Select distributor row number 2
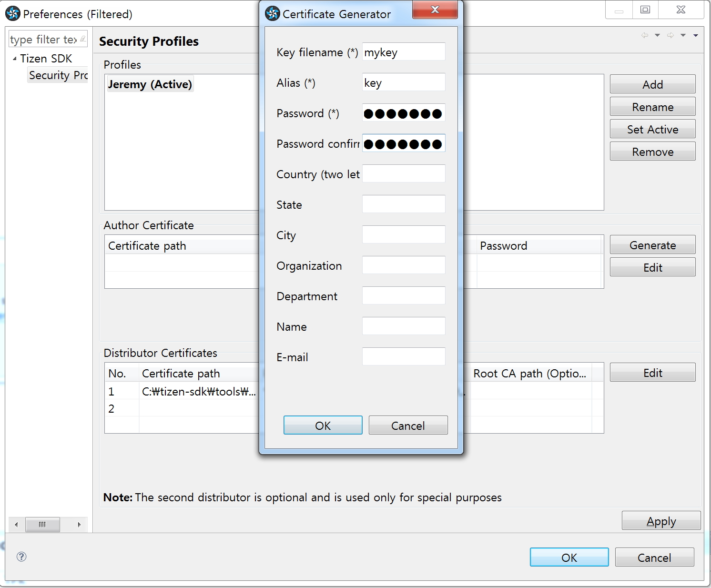The width and height of the screenshot is (711, 588). point(112,408)
